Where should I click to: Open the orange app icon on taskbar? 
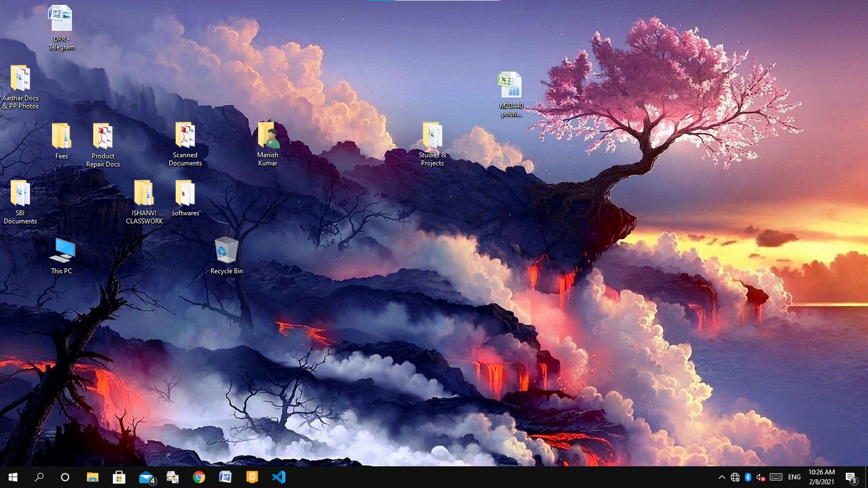point(252,477)
